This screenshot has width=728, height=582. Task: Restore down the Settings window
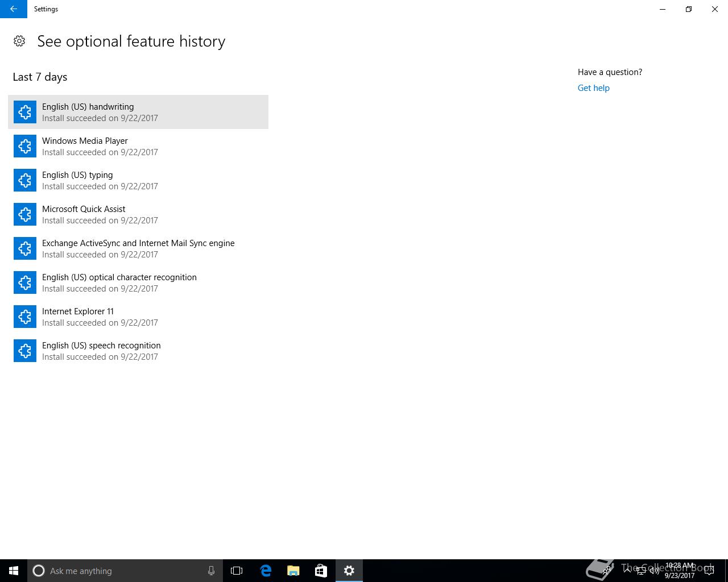(x=689, y=9)
